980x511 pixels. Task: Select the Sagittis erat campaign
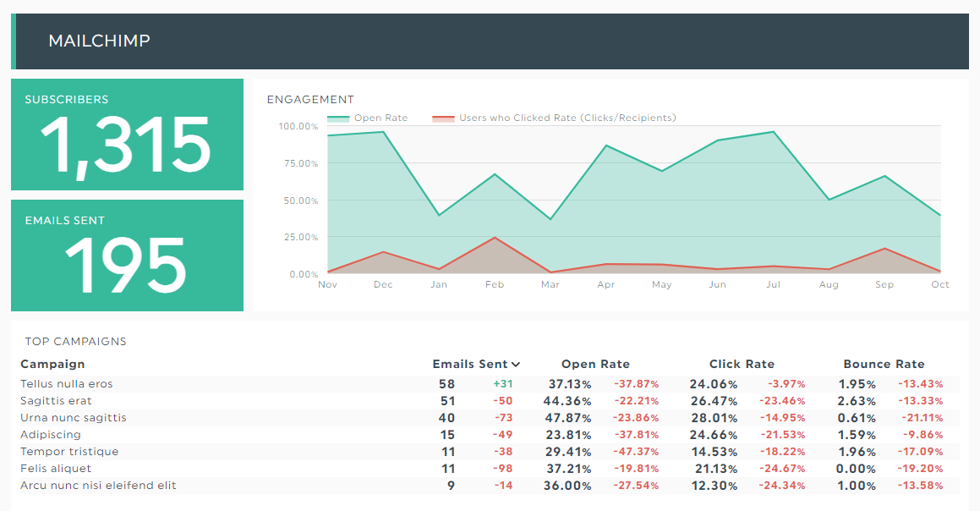tap(56, 401)
